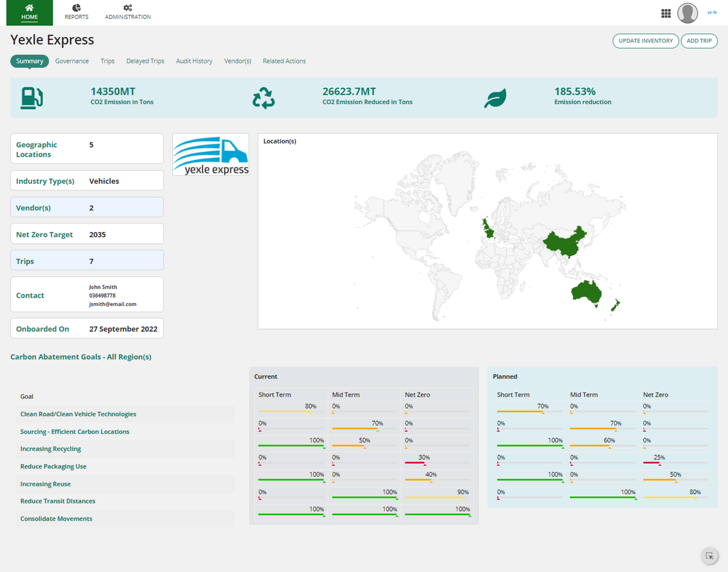Open the Reports pie chart icon
The height and width of the screenshot is (572, 728).
(x=76, y=8)
